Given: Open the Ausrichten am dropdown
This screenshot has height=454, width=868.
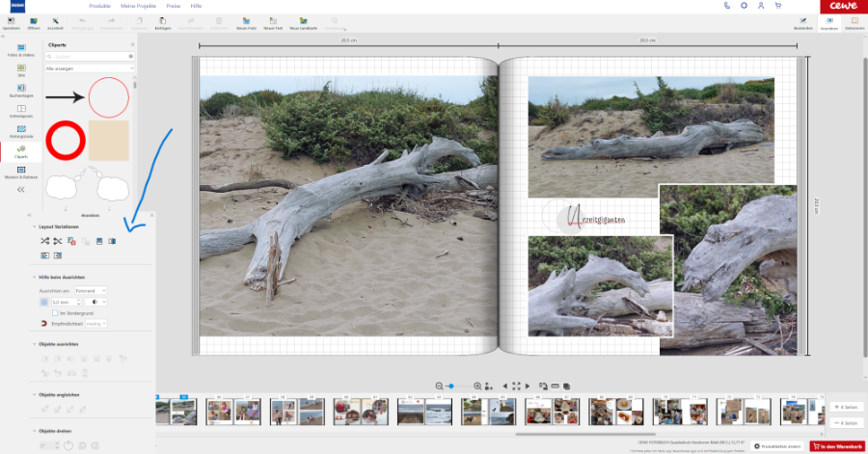Looking at the screenshot, I should (x=90, y=290).
